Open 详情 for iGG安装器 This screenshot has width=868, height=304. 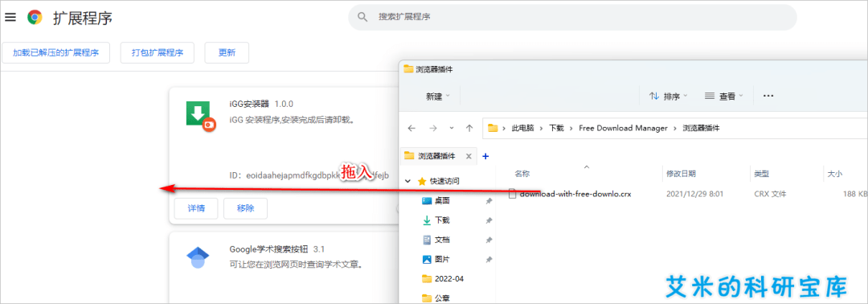(196, 208)
